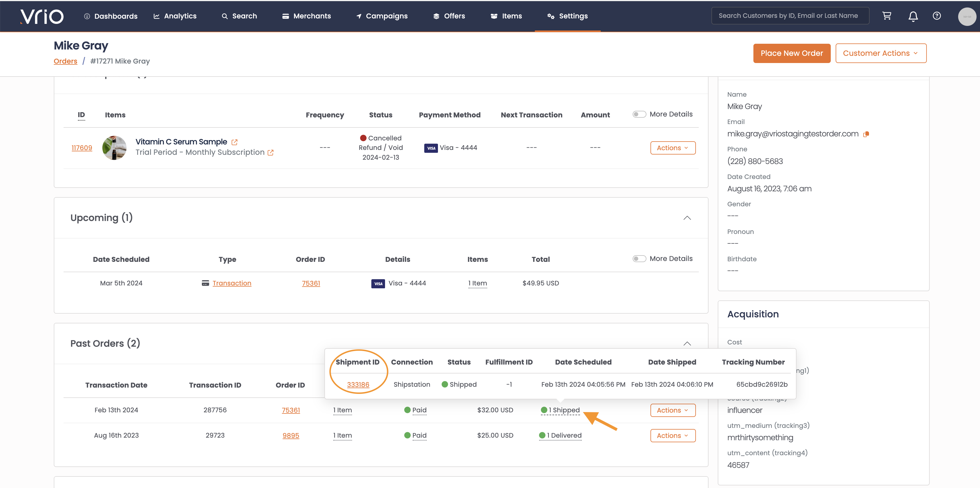Click tracking number 65cbd9c26912b
Image resolution: width=980 pixels, height=488 pixels.
click(x=762, y=384)
